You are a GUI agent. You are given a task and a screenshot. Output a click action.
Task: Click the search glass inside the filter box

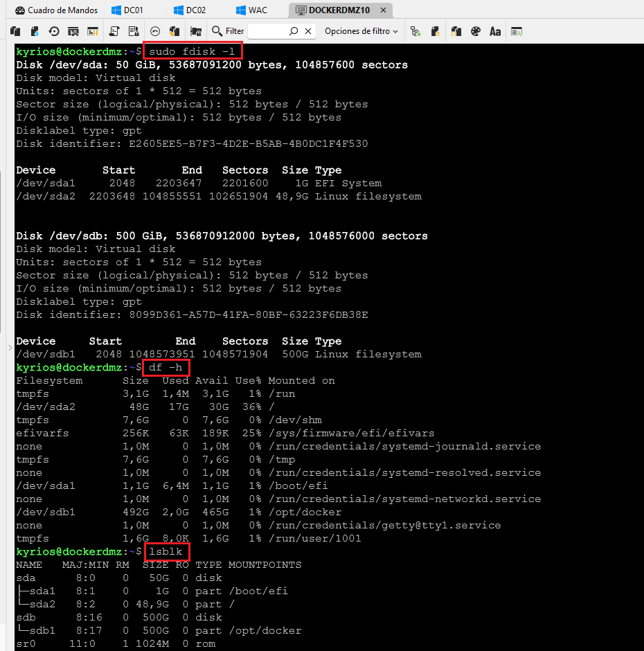click(x=294, y=31)
